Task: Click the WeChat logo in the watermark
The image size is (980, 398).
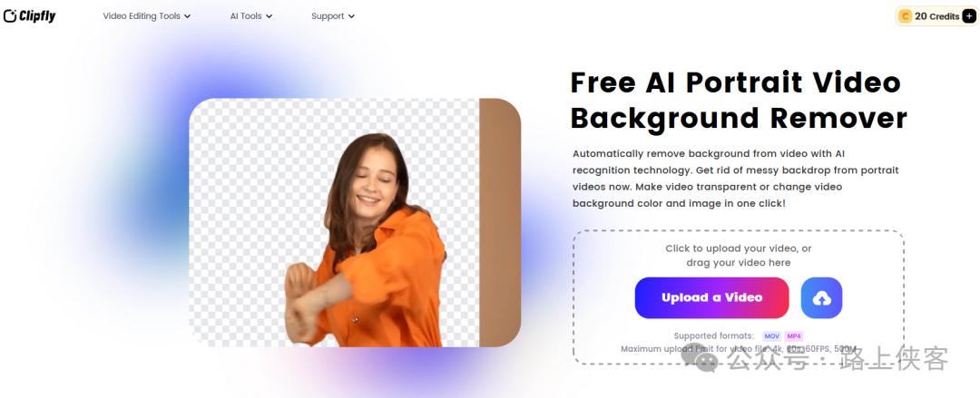Action: (701, 359)
